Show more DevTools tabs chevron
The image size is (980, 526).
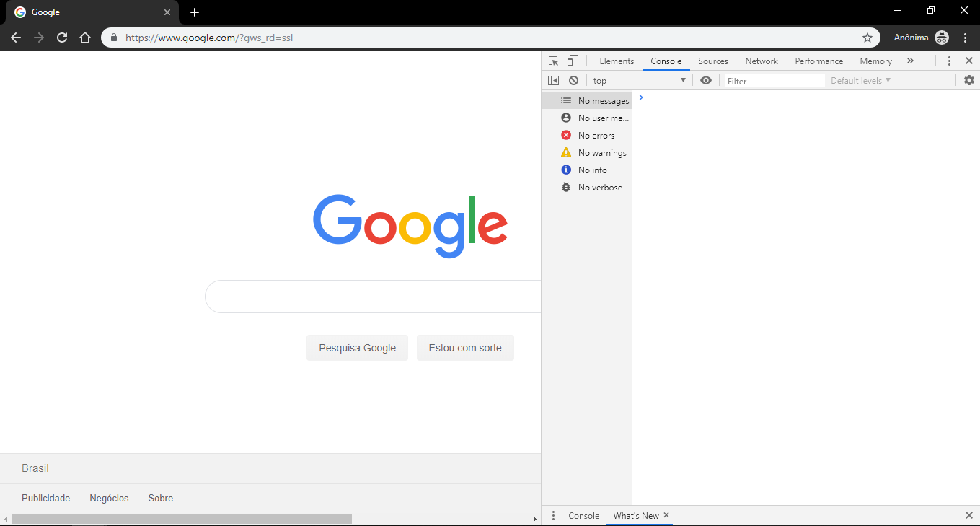(x=910, y=61)
